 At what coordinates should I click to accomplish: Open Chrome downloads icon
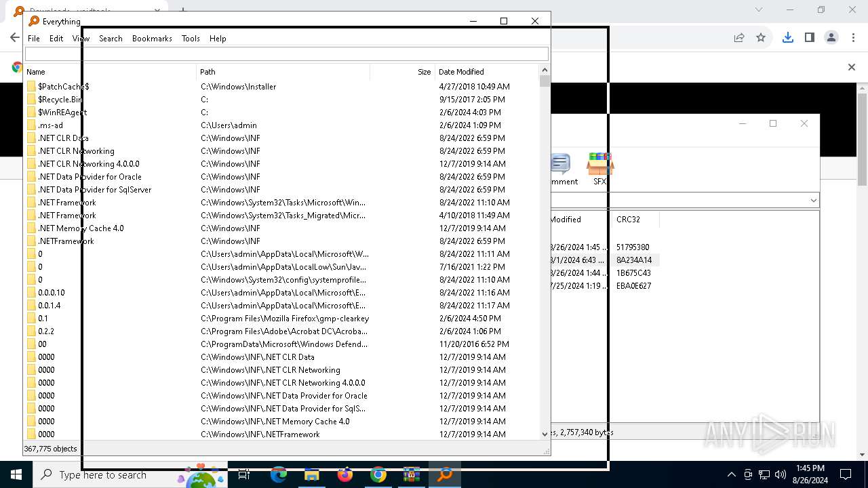tap(787, 38)
